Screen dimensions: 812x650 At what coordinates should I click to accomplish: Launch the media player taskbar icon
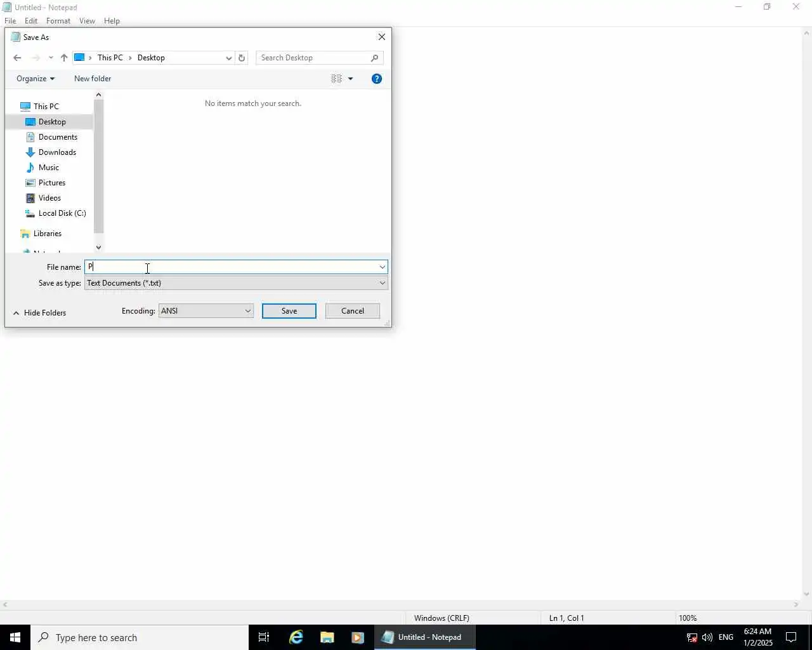click(357, 637)
